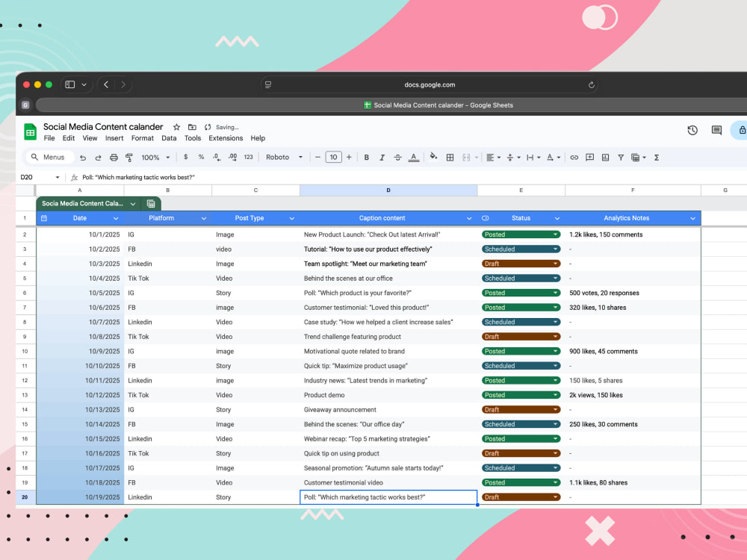The width and height of the screenshot is (747, 560).
Task: Click the Redo icon in toolbar
Action: (x=98, y=158)
